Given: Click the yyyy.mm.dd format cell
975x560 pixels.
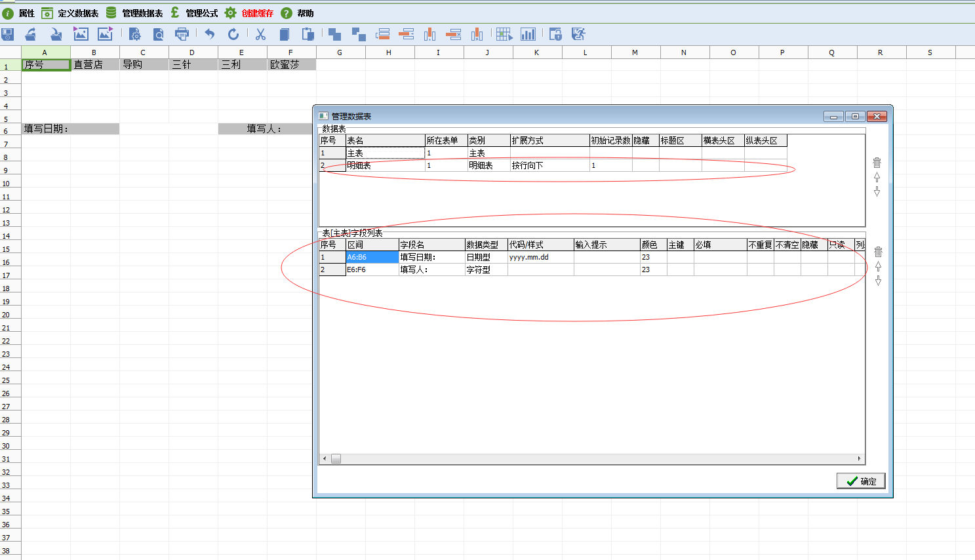Looking at the screenshot, I should pyautogui.click(x=540, y=257).
